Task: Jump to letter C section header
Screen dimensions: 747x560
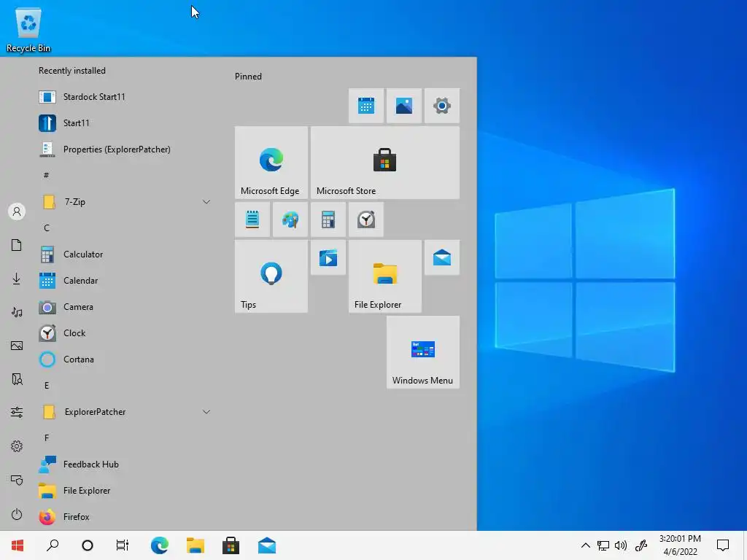Action: [46, 228]
